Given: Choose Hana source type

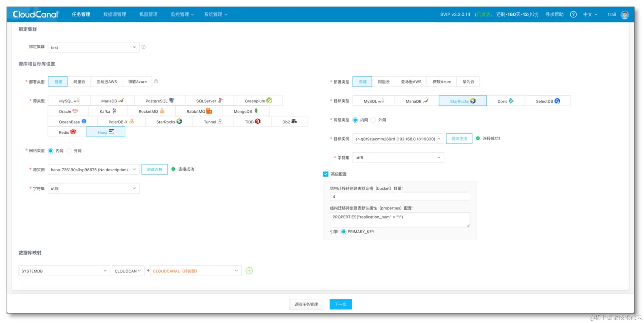Looking at the screenshot, I should tap(106, 132).
